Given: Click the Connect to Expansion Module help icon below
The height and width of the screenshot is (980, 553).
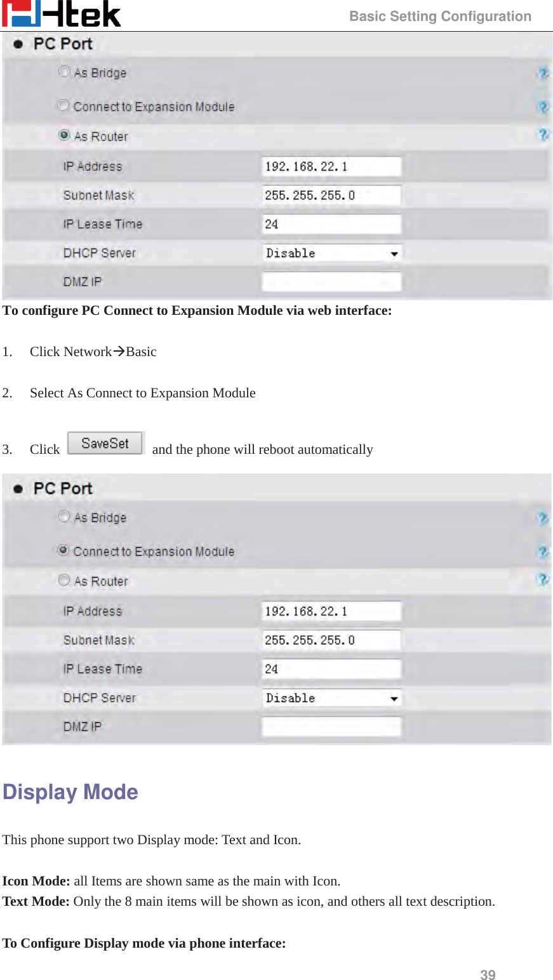Looking at the screenshot, I should [x=544, y=552].
